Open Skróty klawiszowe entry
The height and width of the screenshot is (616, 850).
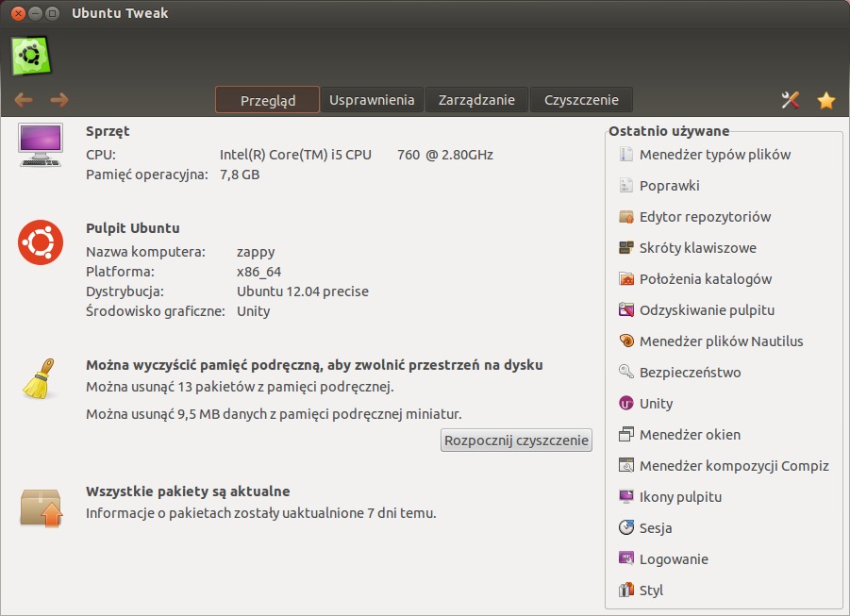(x=698, y=248)
